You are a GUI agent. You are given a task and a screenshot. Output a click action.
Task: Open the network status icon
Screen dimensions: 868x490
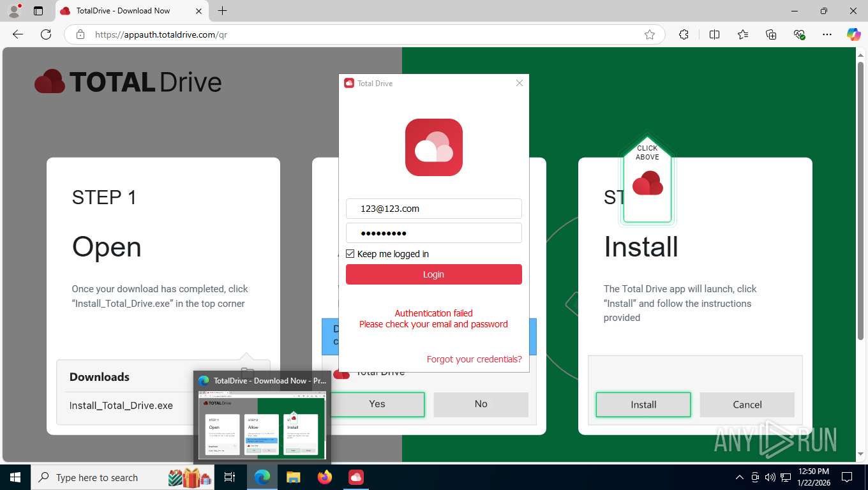pyautogui.click(x=786, y=477)
